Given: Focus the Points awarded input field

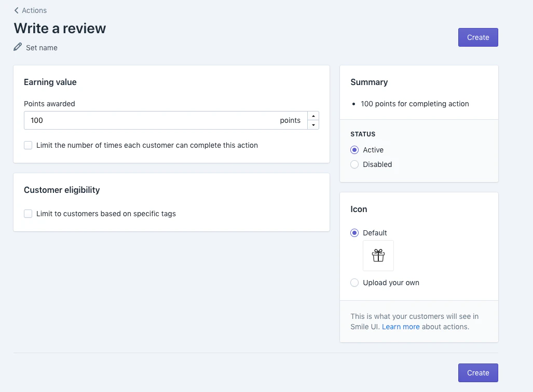Looking at the screenshot, I should [x=151, y=120].
